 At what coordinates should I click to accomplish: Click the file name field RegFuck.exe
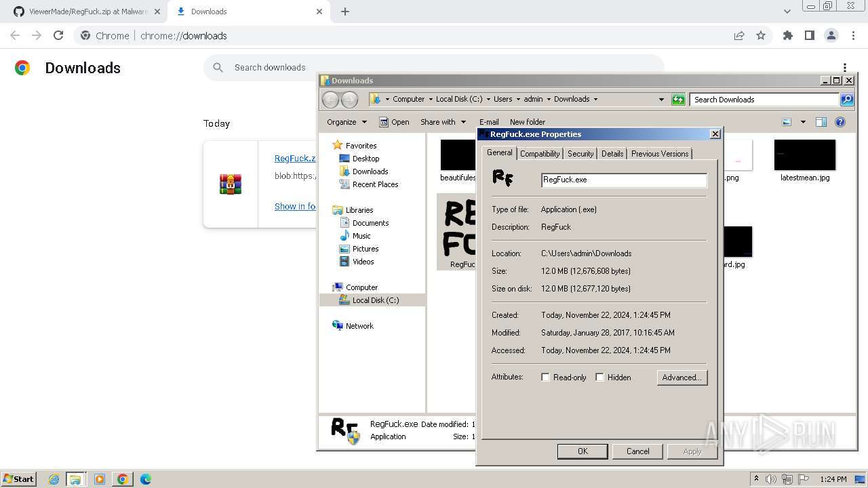(624, 180)
